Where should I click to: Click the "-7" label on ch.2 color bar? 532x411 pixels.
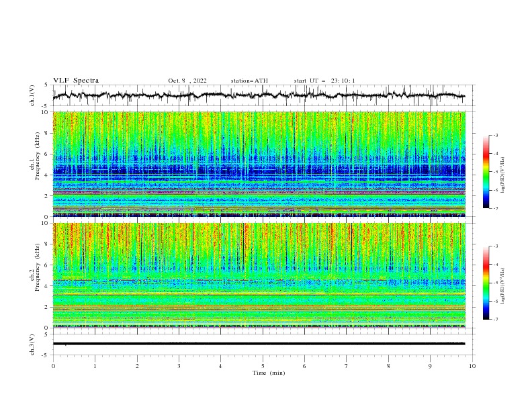click(496, 319)
